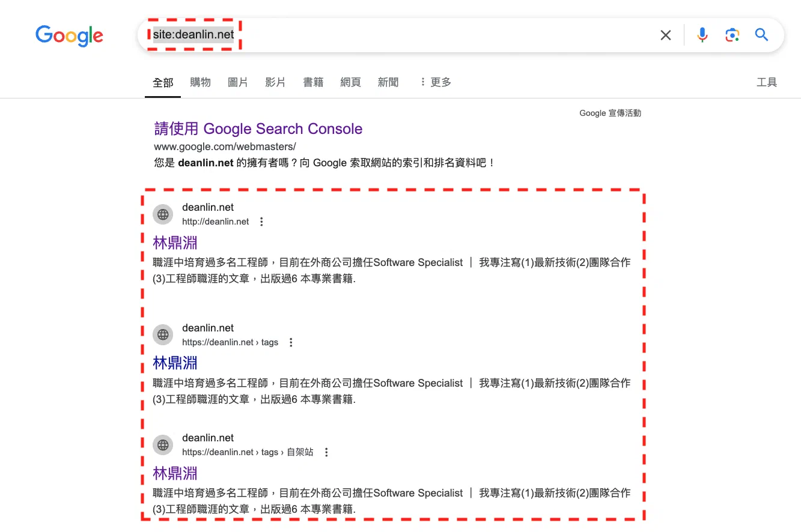Image resolution: width=801 pixels, height=532 pixels.
Task: Switch to the 圖片 tab
Action: 238,82
